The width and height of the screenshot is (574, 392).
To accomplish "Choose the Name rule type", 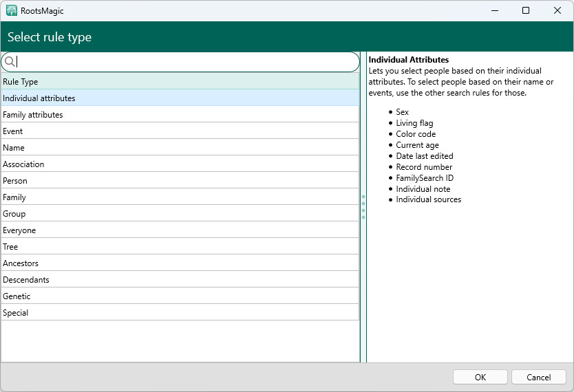I will (x=180, y=147).
